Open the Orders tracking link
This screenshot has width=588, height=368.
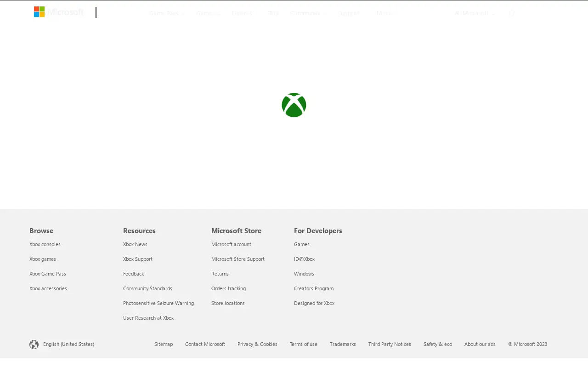click(x=228, y=288)
